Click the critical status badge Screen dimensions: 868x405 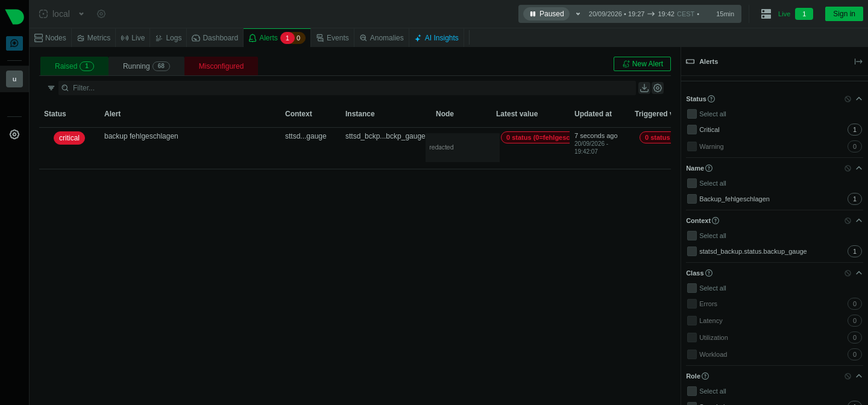point(69,138)
